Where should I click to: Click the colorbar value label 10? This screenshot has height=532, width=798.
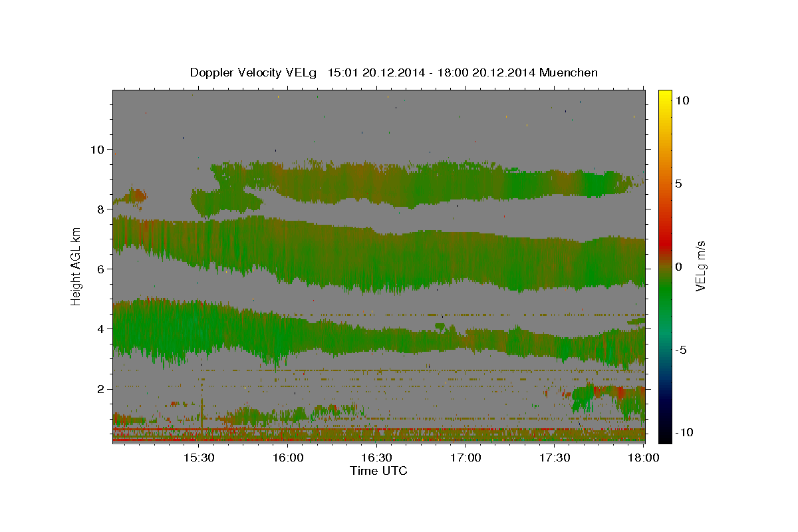click(683, 100)
